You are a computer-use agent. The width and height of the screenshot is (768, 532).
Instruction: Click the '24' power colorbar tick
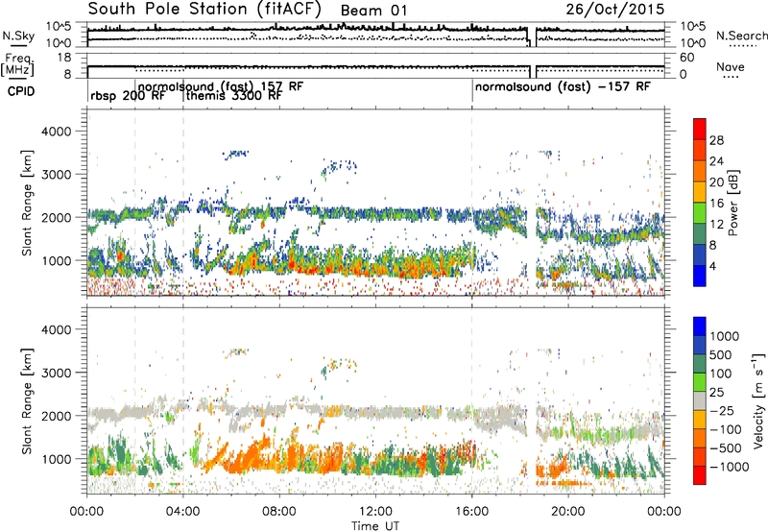pos(716,161)
